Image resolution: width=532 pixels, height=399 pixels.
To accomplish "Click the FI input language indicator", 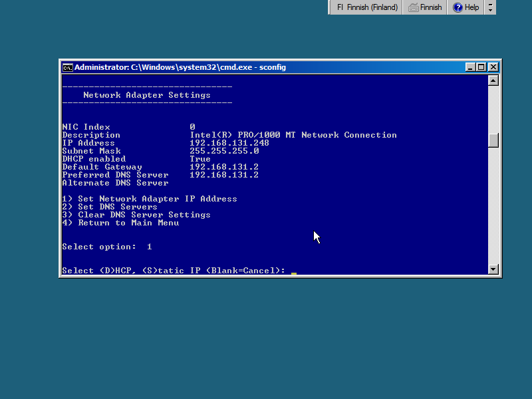I will click(x=340, y=7).
